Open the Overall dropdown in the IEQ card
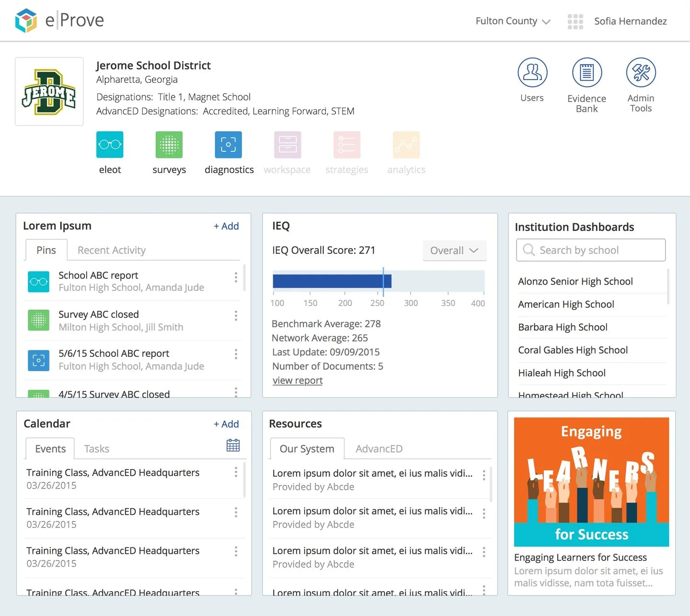The image size is (690, 616). click(454, 250)
